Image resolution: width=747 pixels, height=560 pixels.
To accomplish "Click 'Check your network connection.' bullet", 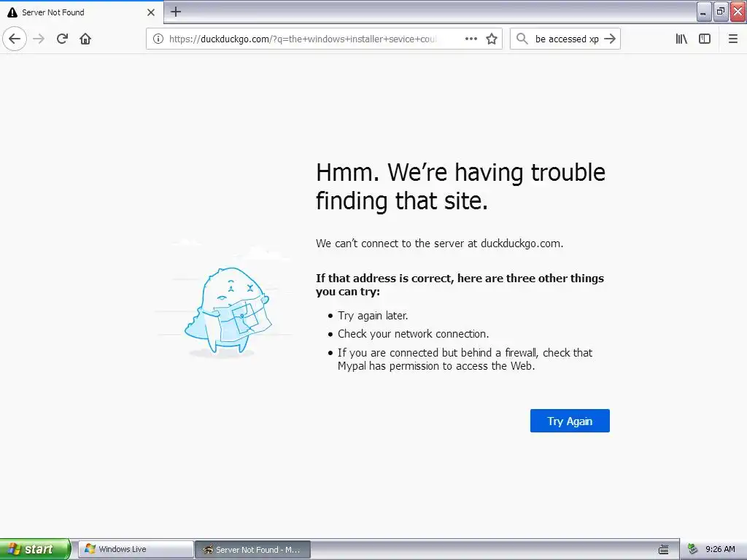I will (x=413, y=334).
